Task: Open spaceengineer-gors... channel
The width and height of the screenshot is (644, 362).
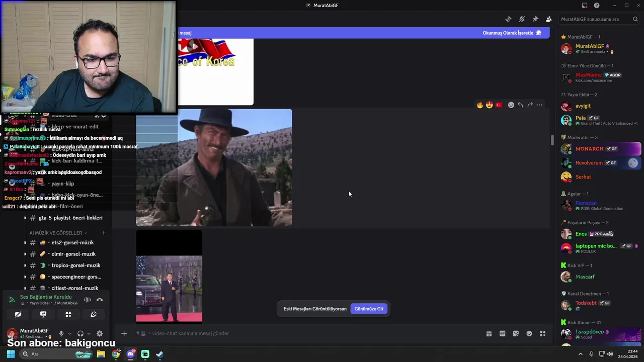Action: coord(65,277)
